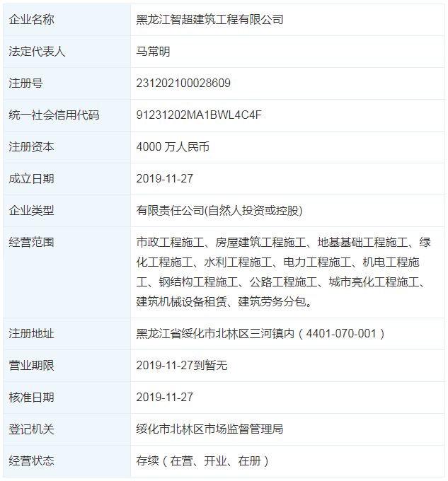Click the 核准日期 value 2019-11-27
The width and height of the screenshot is (448, 481).
(164, 398)
